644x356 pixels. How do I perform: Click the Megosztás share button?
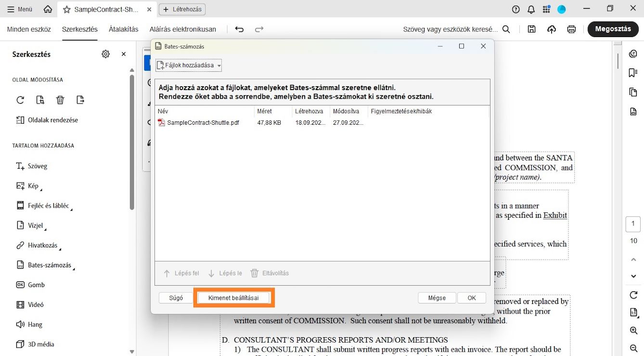tap(613, 29)
